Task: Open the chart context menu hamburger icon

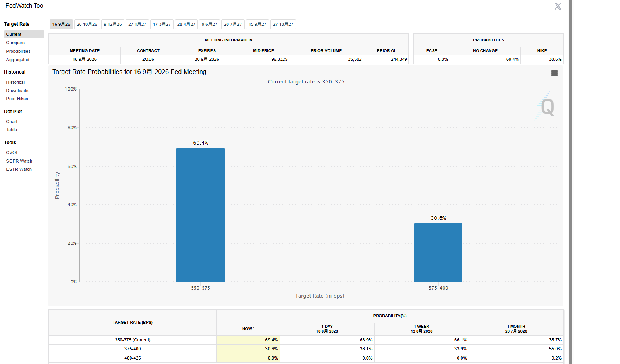Action: pyautogui.click(x=554, y=73)
